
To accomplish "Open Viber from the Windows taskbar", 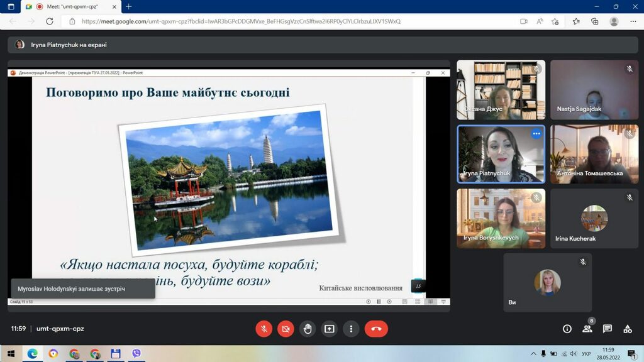I will 136,353.
